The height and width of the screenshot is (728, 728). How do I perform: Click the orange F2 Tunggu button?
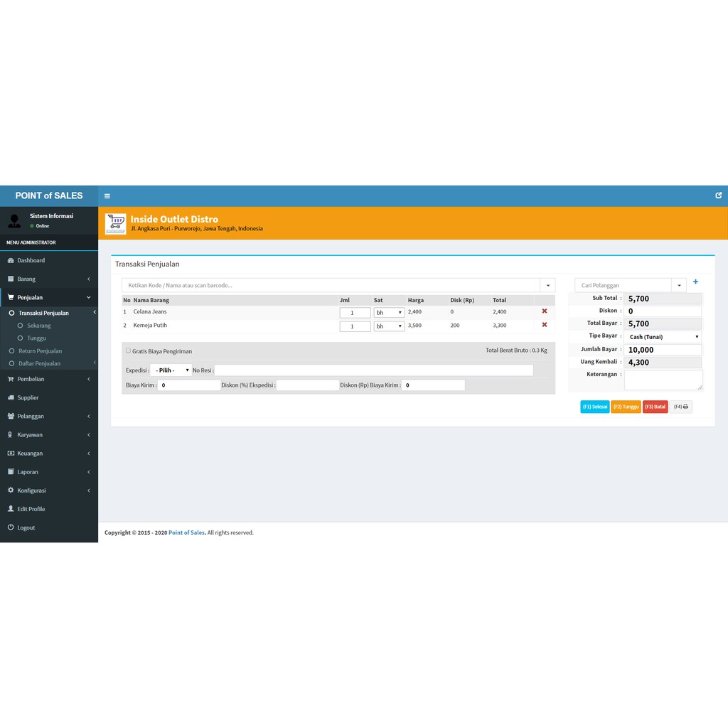[626, 407]
